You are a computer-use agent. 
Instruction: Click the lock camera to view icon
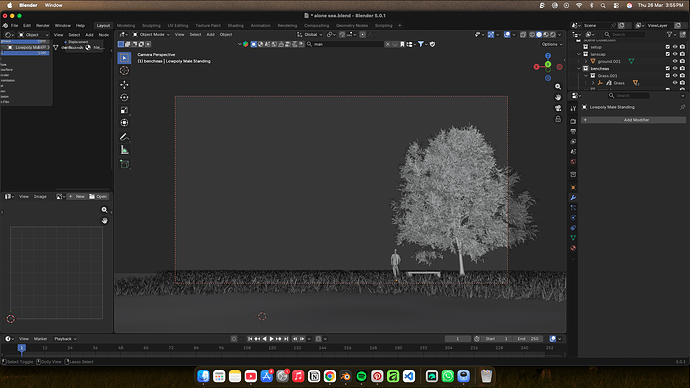point(558,119)
